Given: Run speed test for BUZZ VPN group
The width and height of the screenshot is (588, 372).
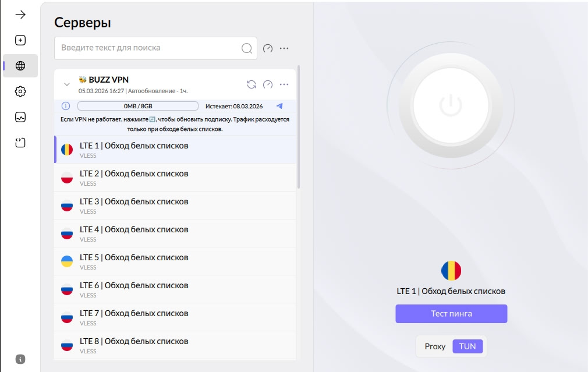Looking at the screenshot, I should tap(268, 84).
